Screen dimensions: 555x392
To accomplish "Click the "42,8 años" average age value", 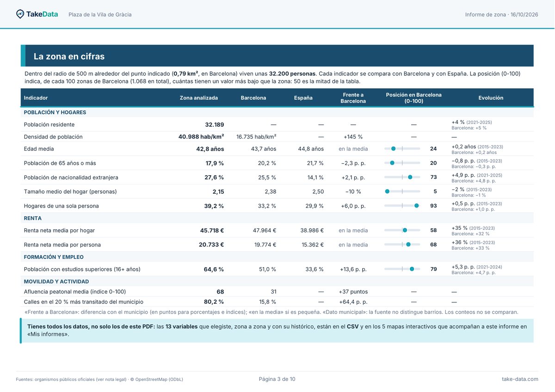I will (x=210, y=149).
